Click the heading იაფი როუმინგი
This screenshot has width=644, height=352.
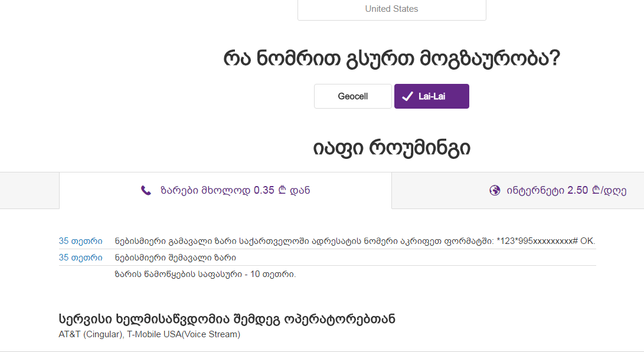pyautogui.click(x=391, y=148)
